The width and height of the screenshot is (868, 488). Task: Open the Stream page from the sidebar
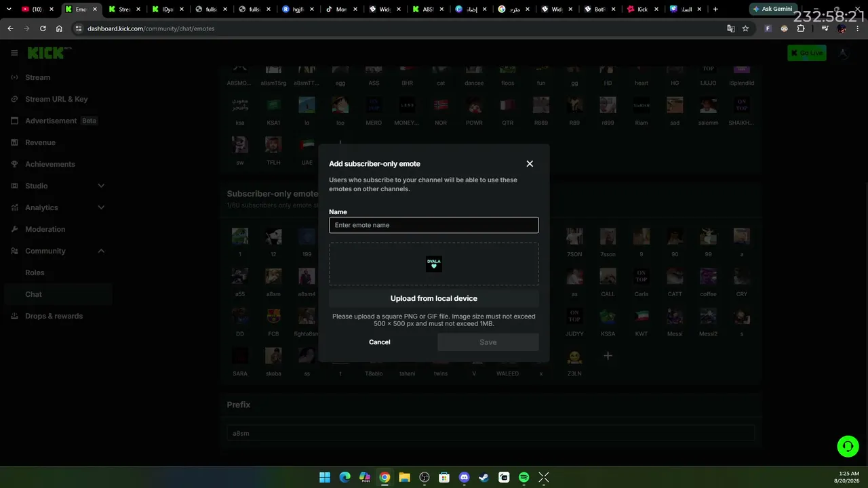[38, 77]
